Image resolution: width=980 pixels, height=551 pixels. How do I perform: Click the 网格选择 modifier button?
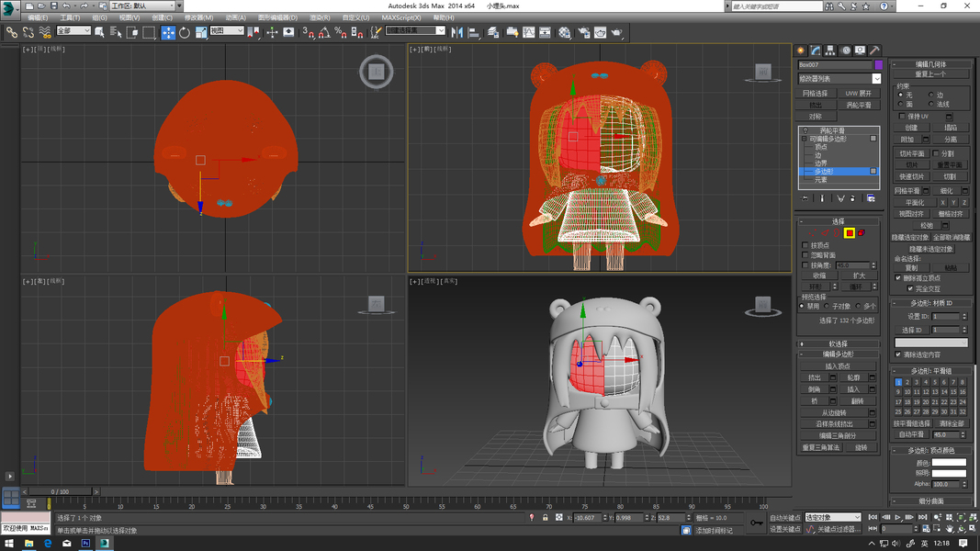tap(815, 93)
